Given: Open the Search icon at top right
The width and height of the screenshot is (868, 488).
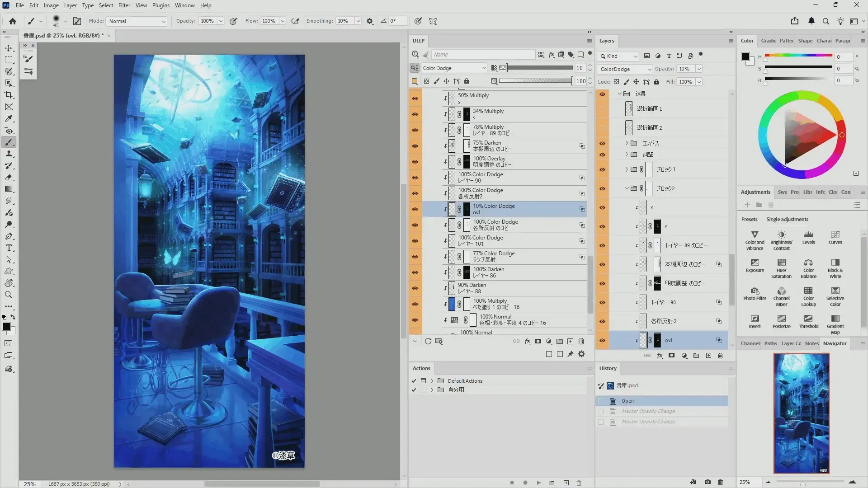Looking at the screenshot, I should tap(826, 21).
